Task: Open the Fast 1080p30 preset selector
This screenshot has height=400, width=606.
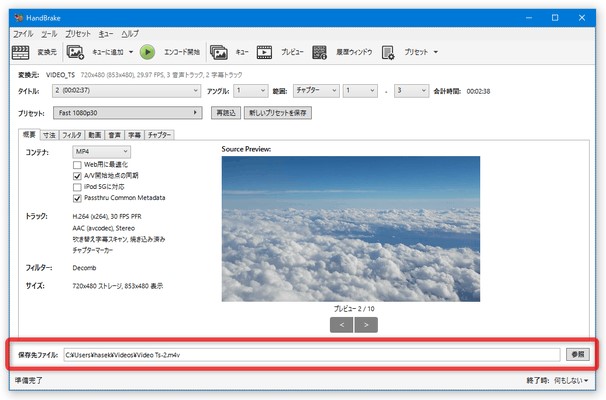Action: pyautogui.click(x=138, y=114)
